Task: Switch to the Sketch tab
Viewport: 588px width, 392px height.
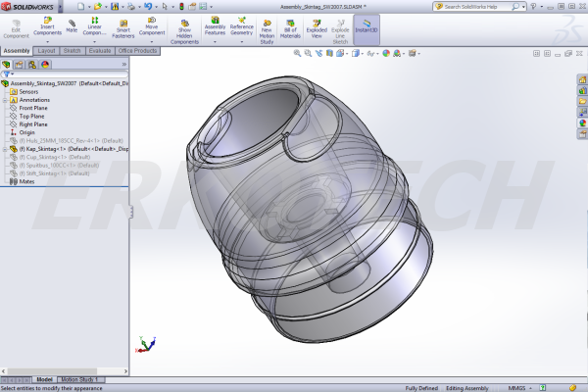Action: [72, 50]
